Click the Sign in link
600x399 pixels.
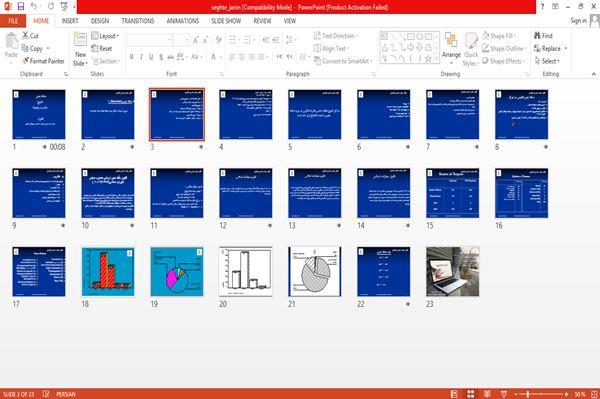tap(578, 21)
